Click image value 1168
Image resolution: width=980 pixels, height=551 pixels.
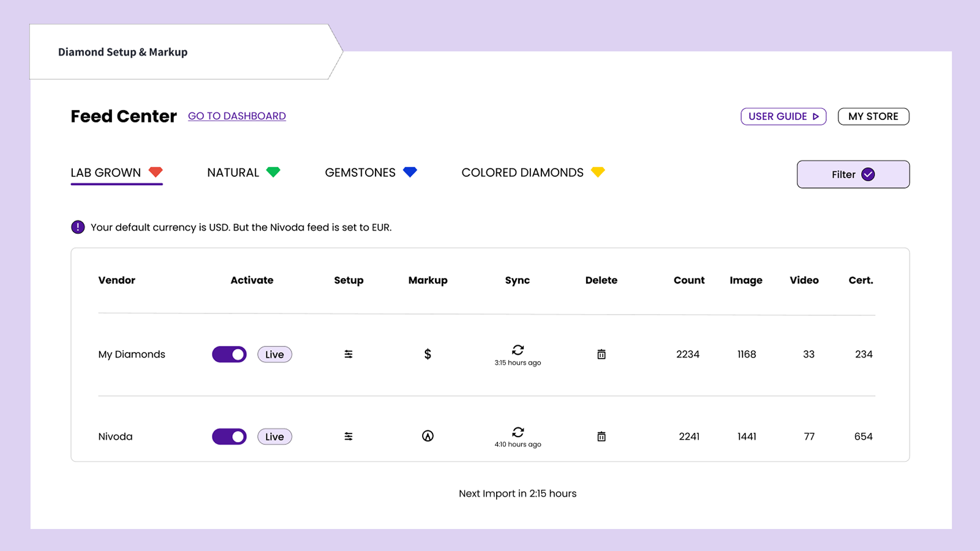(x=747, y=354)
